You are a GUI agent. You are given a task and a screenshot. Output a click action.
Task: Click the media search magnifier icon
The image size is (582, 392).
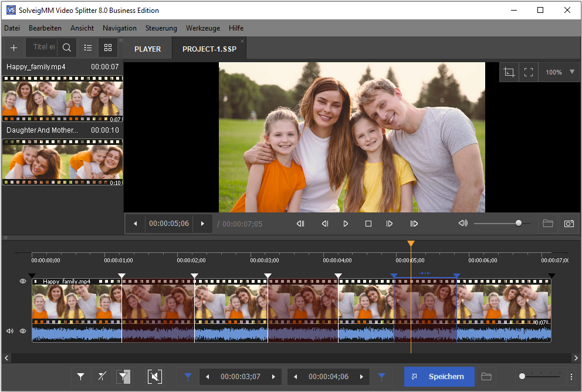[67, 48]
